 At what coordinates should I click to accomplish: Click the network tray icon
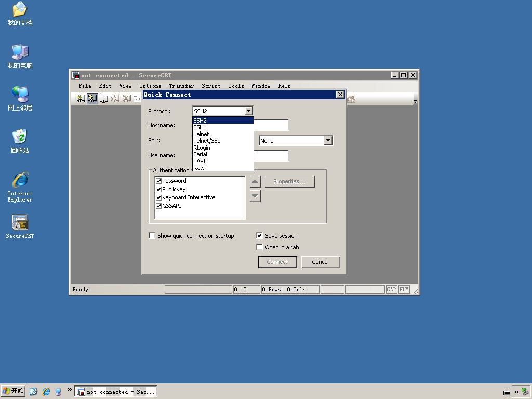525,392
